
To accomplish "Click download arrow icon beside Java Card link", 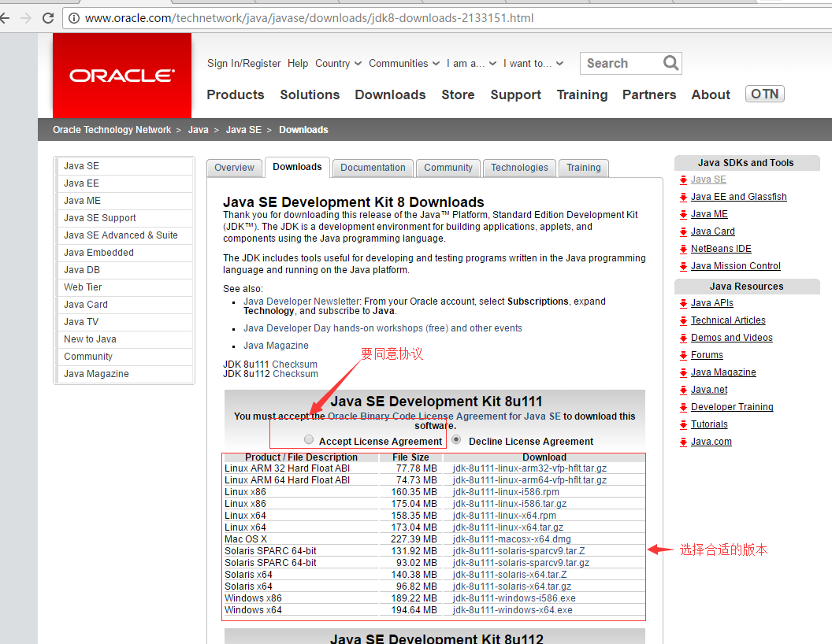I will click(x=683, y=232).
